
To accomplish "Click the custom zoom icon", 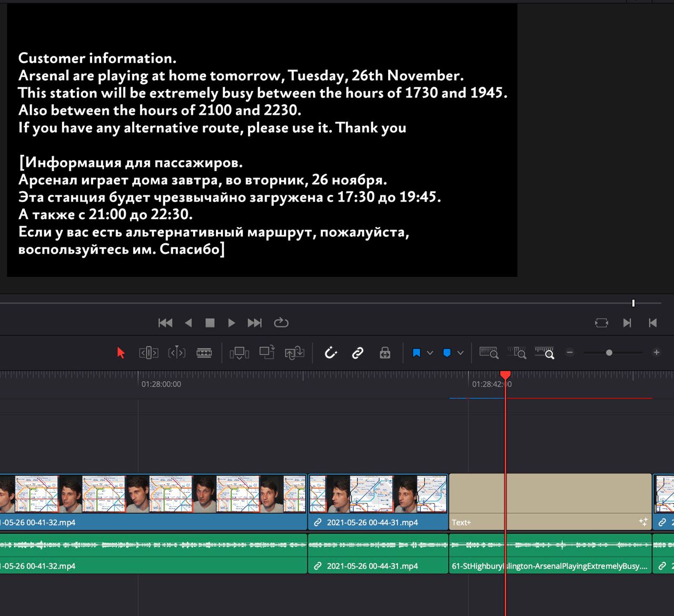I will pyautogui.click(x=544, y=353).
